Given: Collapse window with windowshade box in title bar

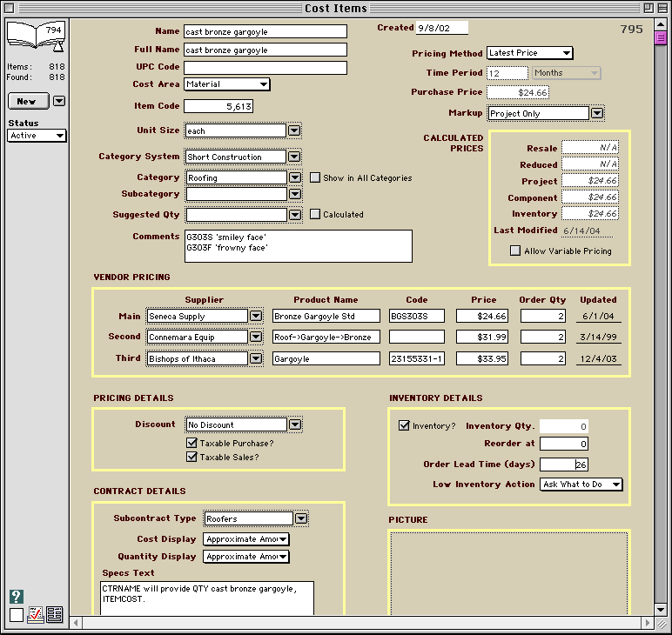Looking at the screenshot, I should (x=662, y=8).
